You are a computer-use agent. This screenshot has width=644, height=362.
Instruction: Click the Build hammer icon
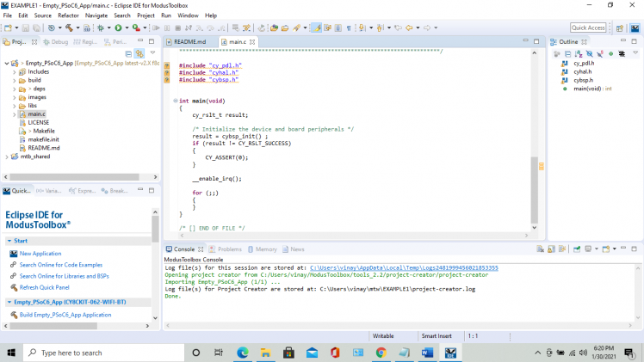pos(68,28)
